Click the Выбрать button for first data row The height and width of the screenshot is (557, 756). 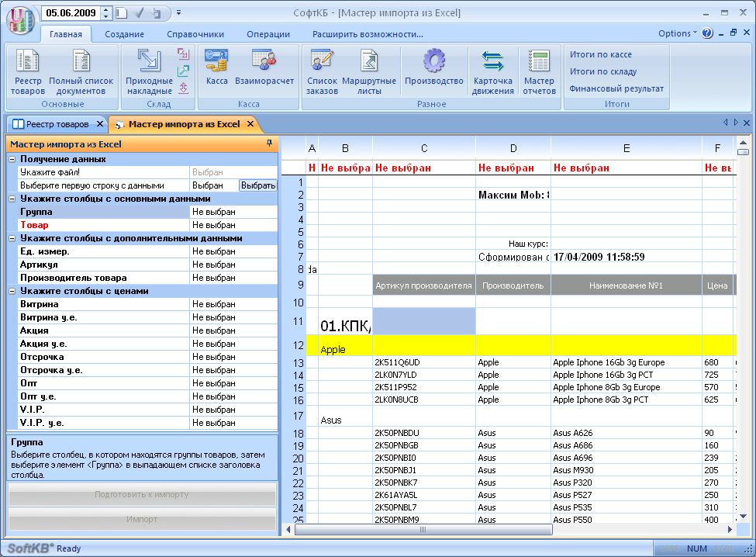[258, 185]
